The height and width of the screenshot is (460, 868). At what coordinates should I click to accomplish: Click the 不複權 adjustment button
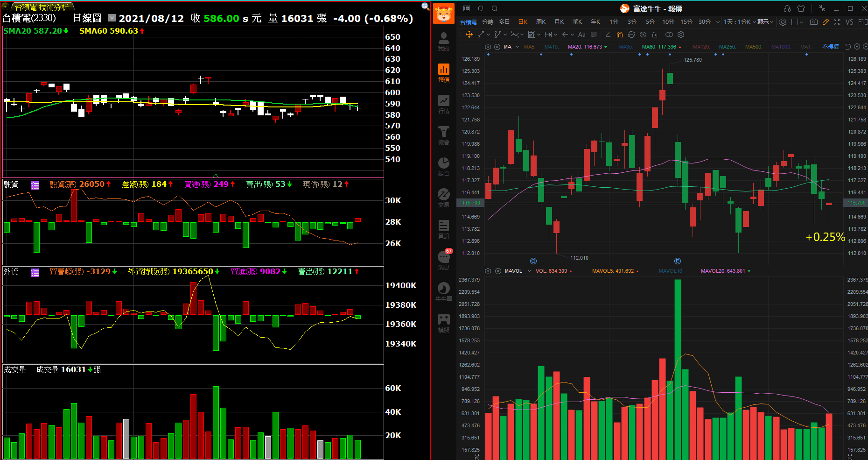pyautogui.click(x=830, y=47)
